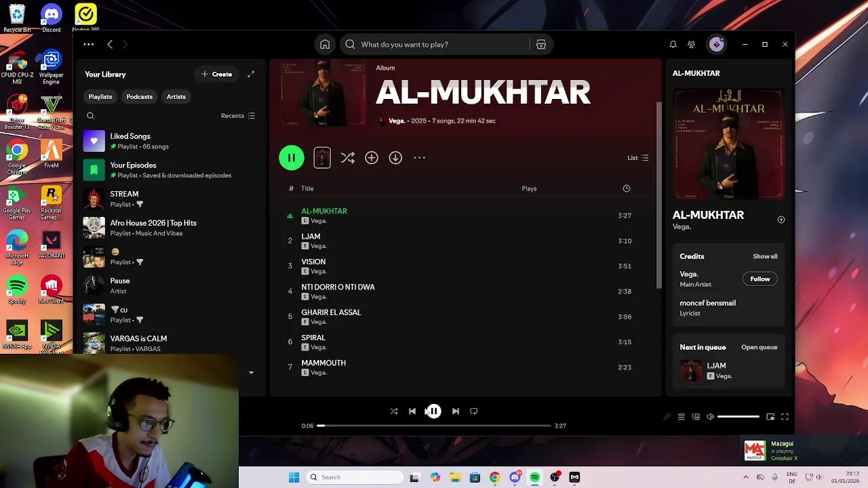Toggle smart shuffle for the album
This screenshot has width=868, height=488.
pos(348,158)
